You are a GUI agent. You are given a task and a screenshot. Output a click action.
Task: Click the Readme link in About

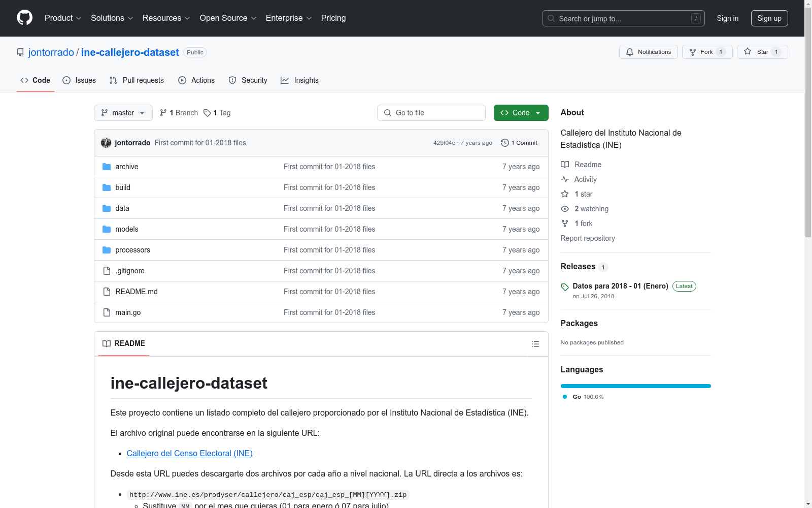point(581,165)
